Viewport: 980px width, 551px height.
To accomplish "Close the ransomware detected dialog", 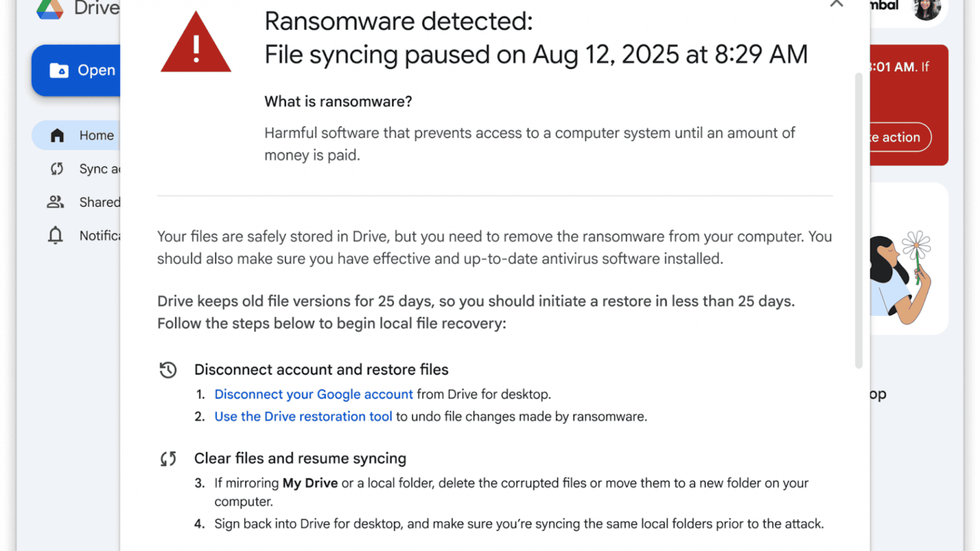I will [x=837, y=4].
